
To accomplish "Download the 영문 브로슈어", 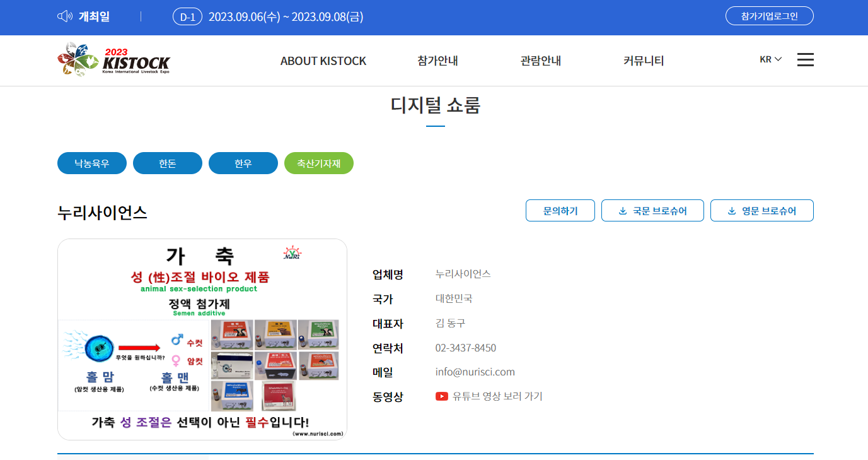I will tap(762, 211).
